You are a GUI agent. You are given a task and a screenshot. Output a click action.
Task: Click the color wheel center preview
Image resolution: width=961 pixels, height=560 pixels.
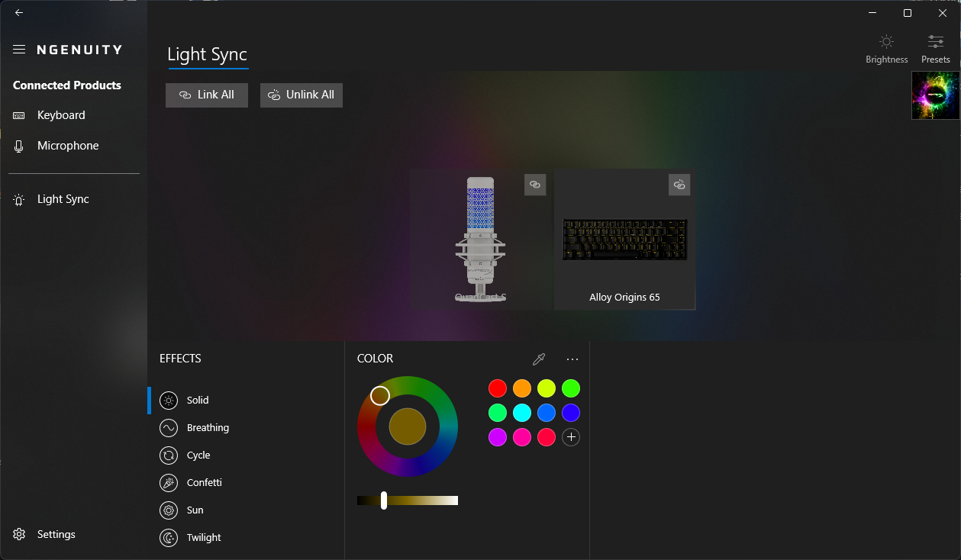(x=408, y=426)
